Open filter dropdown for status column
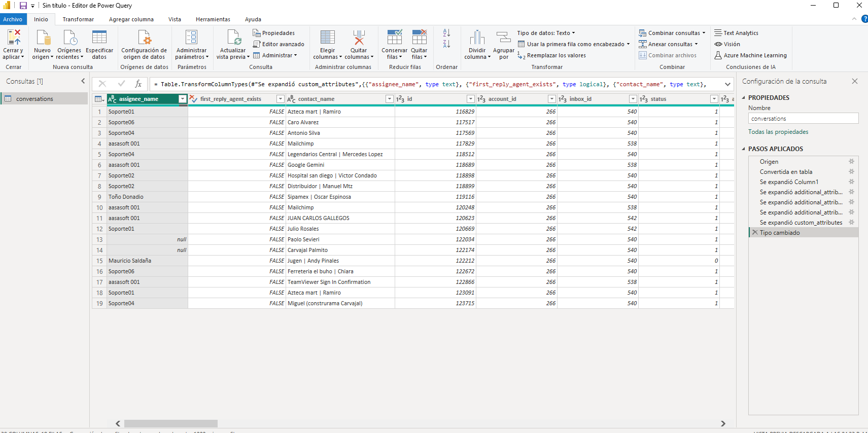Screen dimensions: 868x433 714,99
